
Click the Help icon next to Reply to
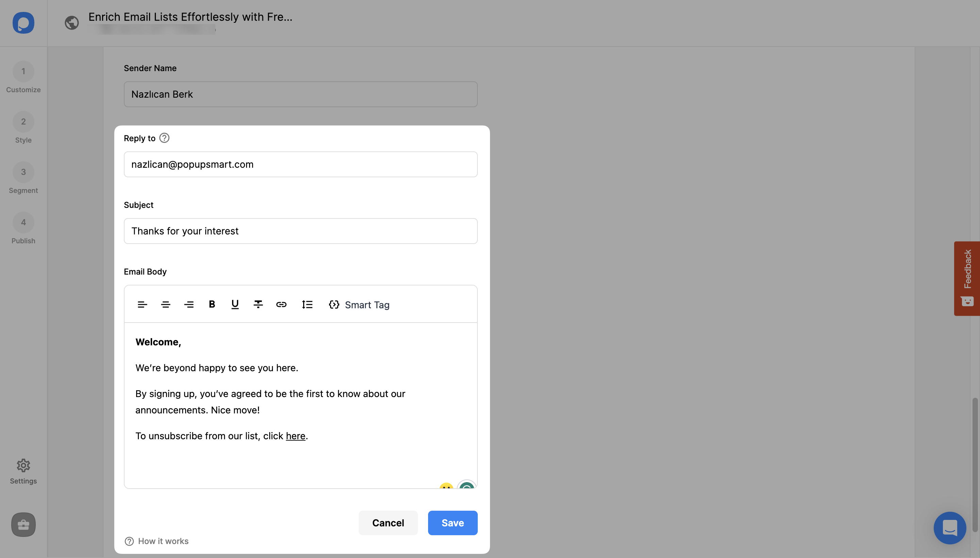point(164,137)
